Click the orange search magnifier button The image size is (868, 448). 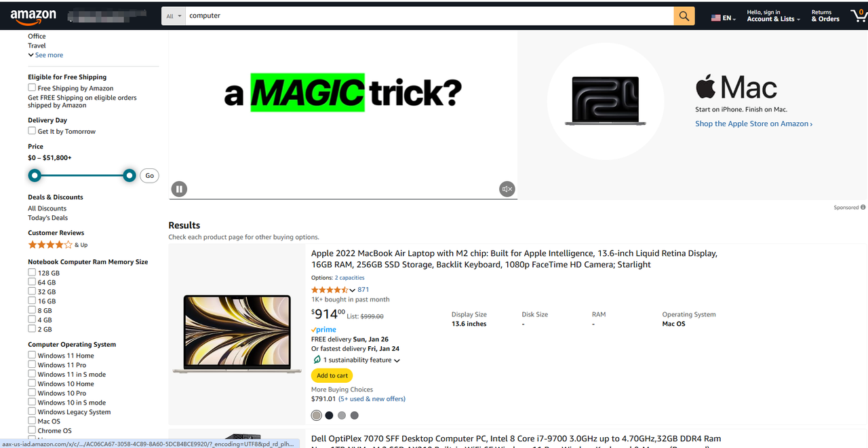[x=684, y=16]
